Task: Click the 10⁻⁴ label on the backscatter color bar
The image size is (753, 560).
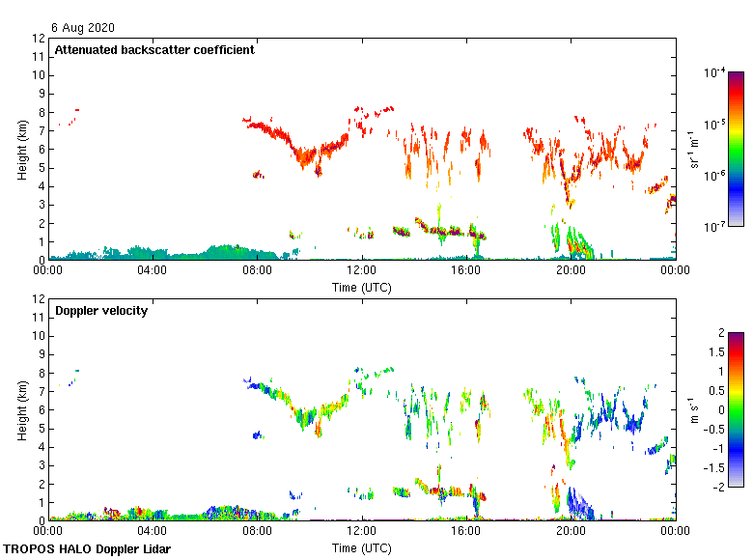Action: (716, 73)
